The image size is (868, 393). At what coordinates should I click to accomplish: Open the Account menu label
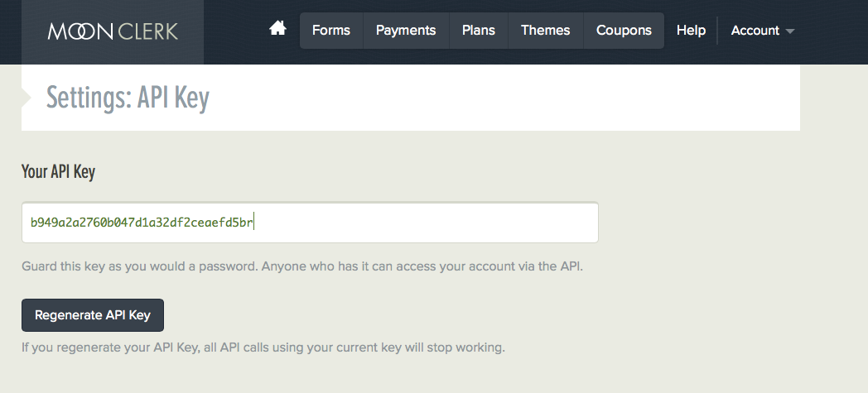tap(755, 31)
